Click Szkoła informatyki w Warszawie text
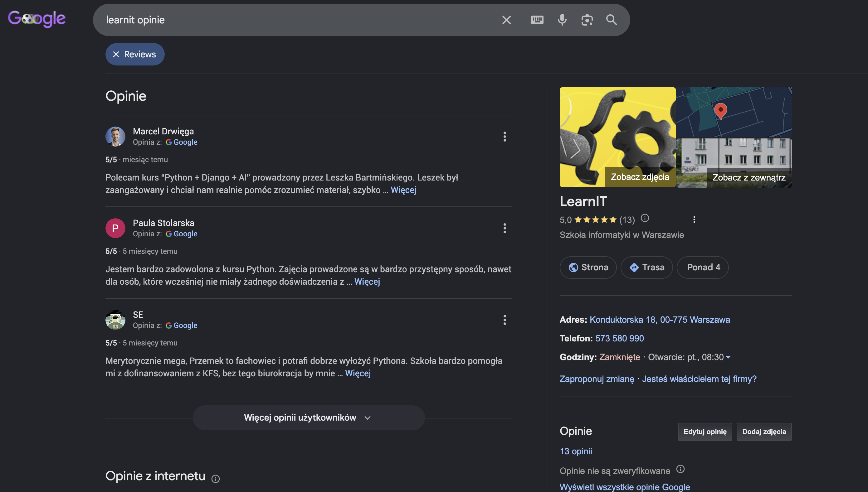Viewport: 868px width, 492px height. [622, 235]
